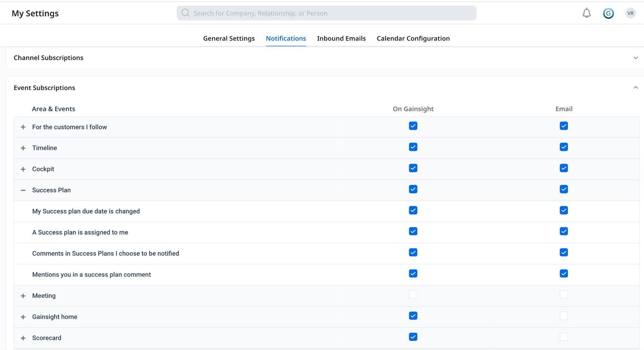Expand the Gainsight home row plus icon
Viewport: 644px width, 350px height.
click(x=23, y=317)
